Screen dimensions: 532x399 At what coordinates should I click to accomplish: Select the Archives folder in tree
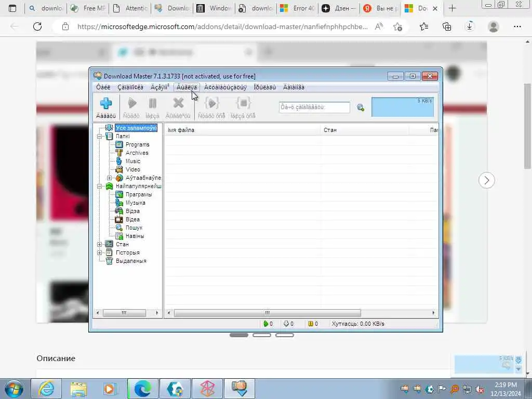pyautogui.click(x=137, y=153)
